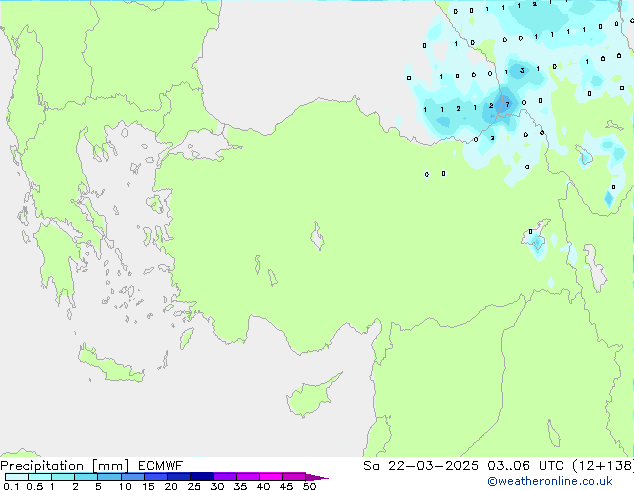Screen dimensions: 634x490
Task: Pick the 40–45 mm magenta legend swatch
Action: [271, 477]
